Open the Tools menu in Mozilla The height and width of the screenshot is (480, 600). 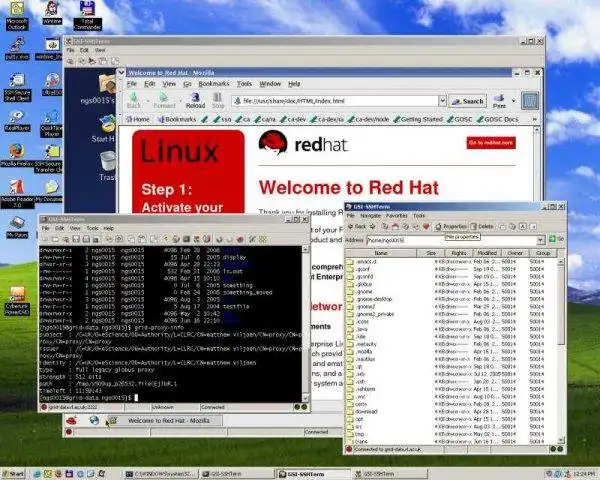[244, 84]
